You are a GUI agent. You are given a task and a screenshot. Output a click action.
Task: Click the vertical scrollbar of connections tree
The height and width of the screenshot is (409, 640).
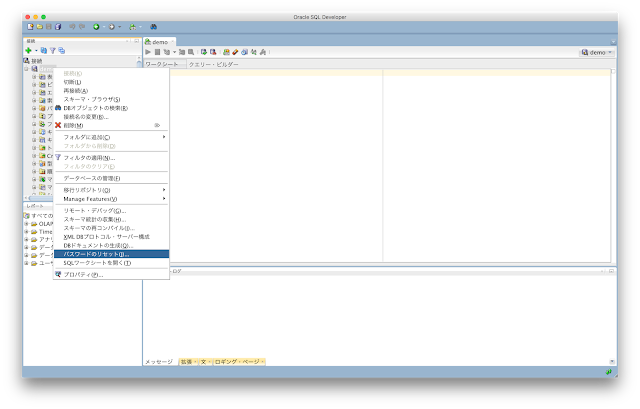pyautogui.click(x=139, y=64)
